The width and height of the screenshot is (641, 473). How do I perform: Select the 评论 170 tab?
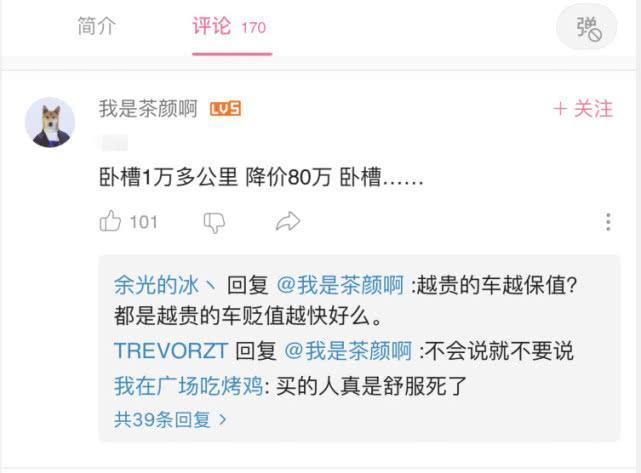(x=229, y=27)
